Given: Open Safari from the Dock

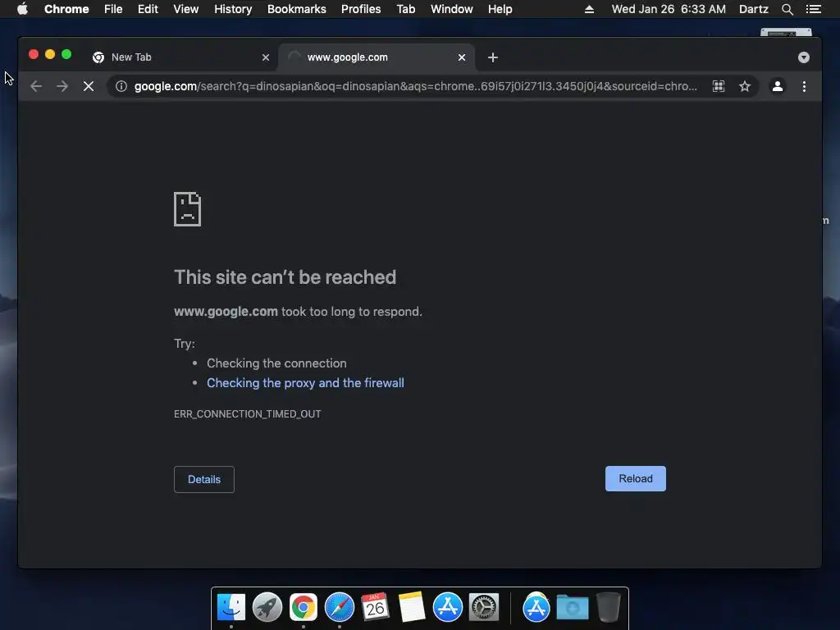Looking at the screenshot, I should [x=339, y=607].
